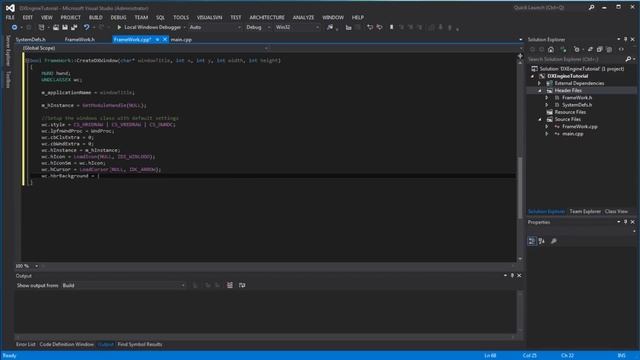The height and width of the screenshot is (360, 640).
Task: Pin the Solution Explorer panel
Action: point(625,39)
